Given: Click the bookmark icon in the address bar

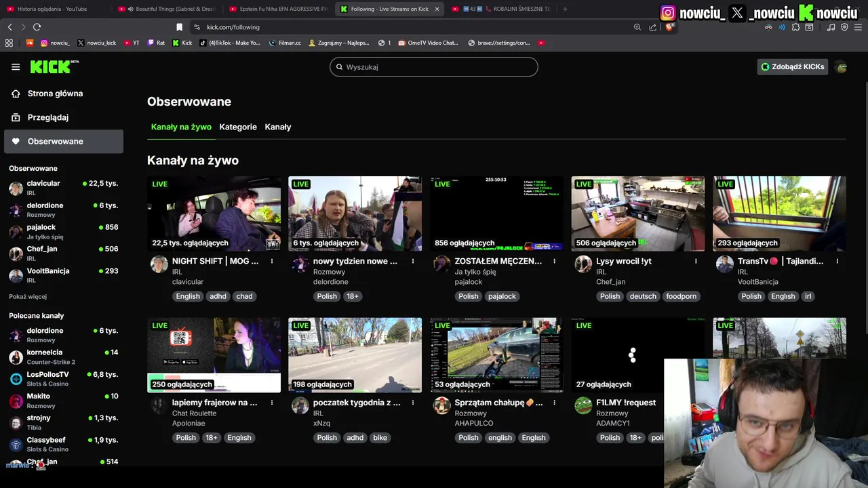Looking at the screenshot, I should click(x=179, y=27).
